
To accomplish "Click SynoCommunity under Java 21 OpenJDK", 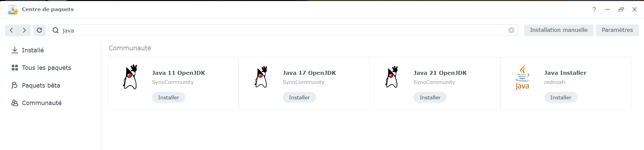I will click(434, 82).
